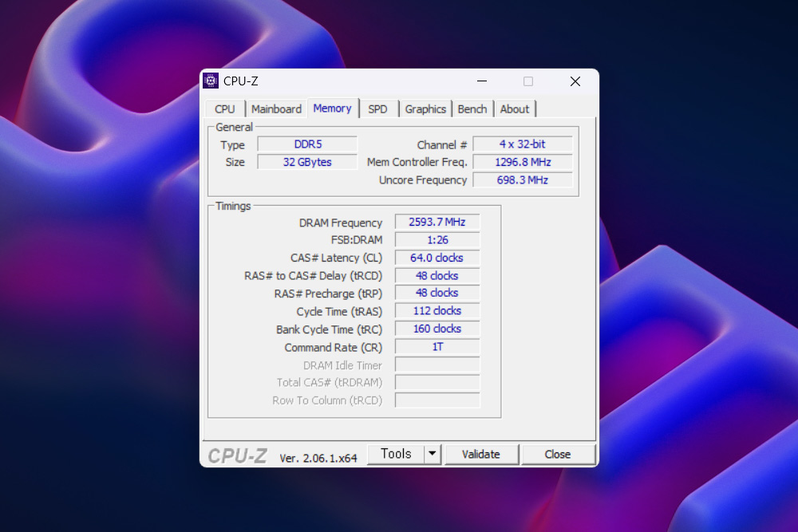Image resolution: width=798 pixels, height=532 pixels.
Task: Click the disabled maximize button
Action: click(x=528, y=81)
